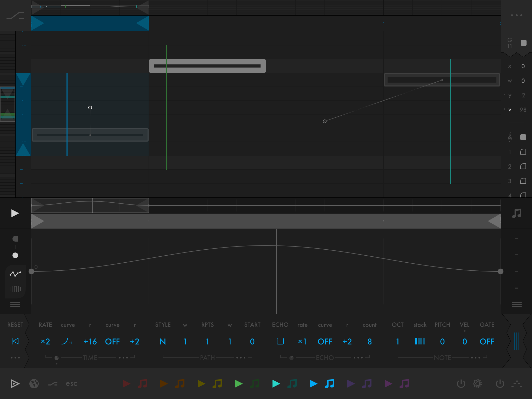
Task: Open the three-dot menu top-right
Action: pos(516,15)
